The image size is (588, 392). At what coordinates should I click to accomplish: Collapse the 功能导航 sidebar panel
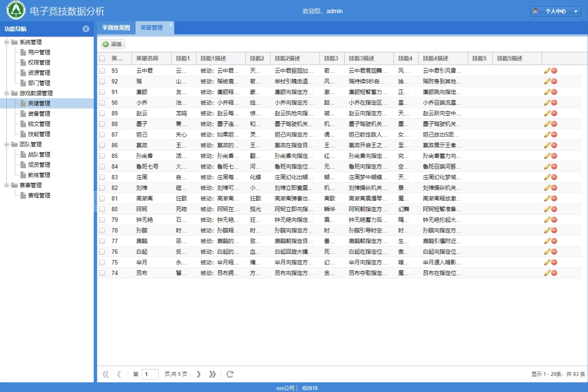[86, 29]
